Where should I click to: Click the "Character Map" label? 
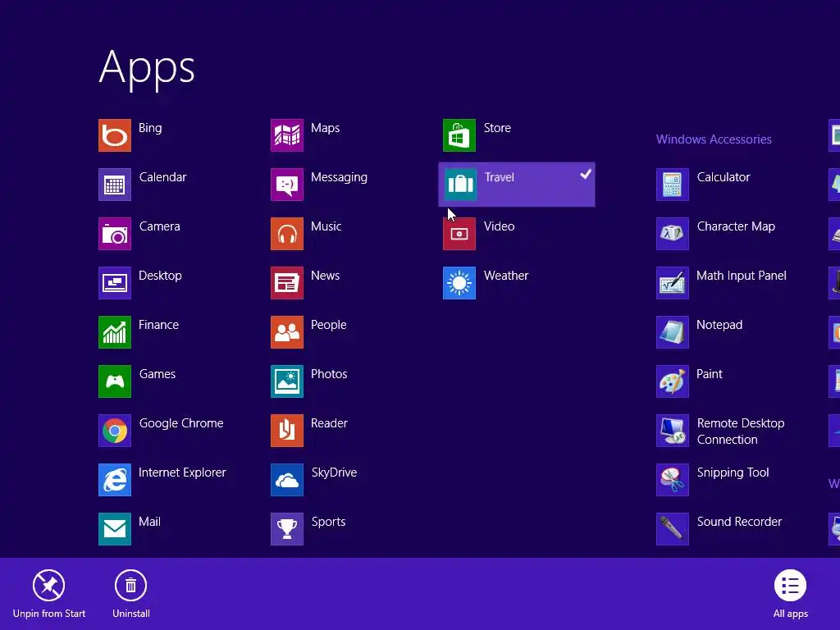coord(736,226)
